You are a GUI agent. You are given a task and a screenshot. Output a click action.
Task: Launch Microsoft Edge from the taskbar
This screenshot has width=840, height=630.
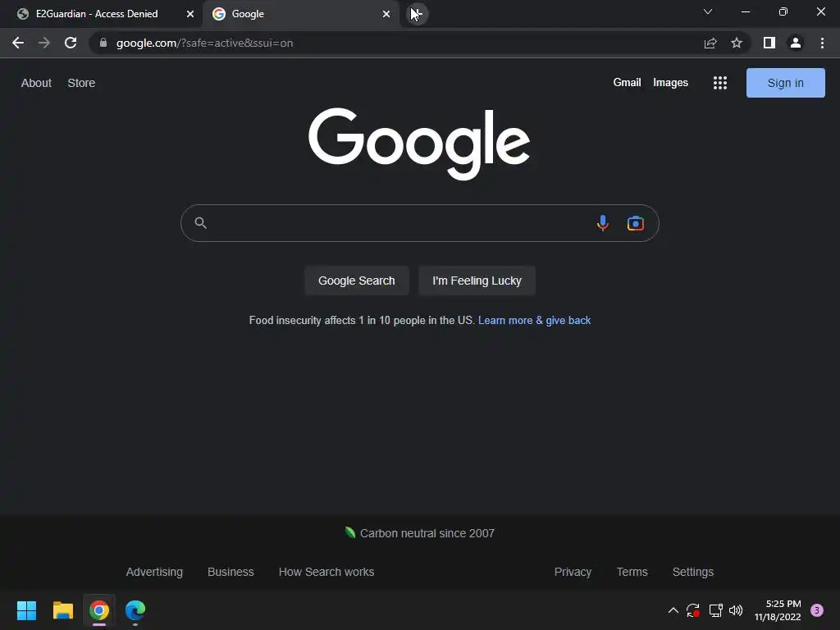coord(135,610)
